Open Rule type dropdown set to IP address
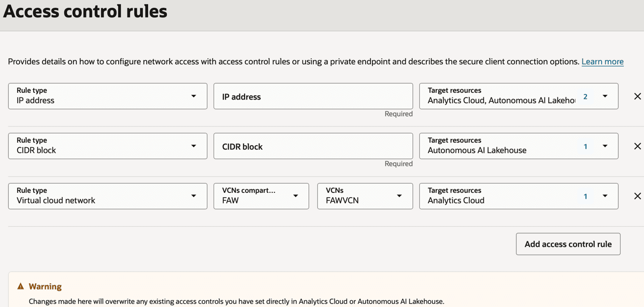 click(108, 96)
